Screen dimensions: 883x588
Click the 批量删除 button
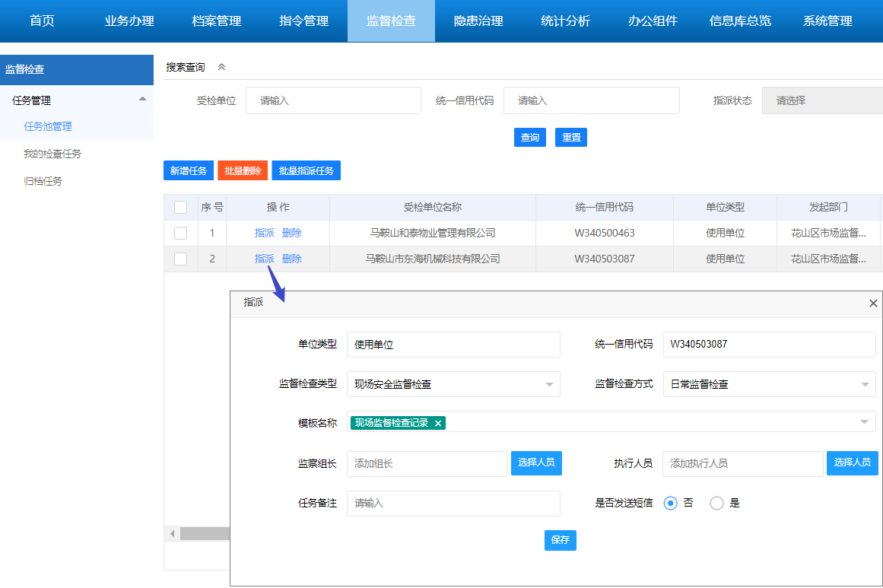[243, 170]
